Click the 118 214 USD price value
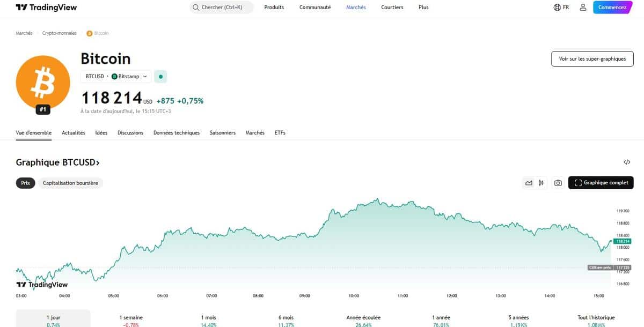 117,99
